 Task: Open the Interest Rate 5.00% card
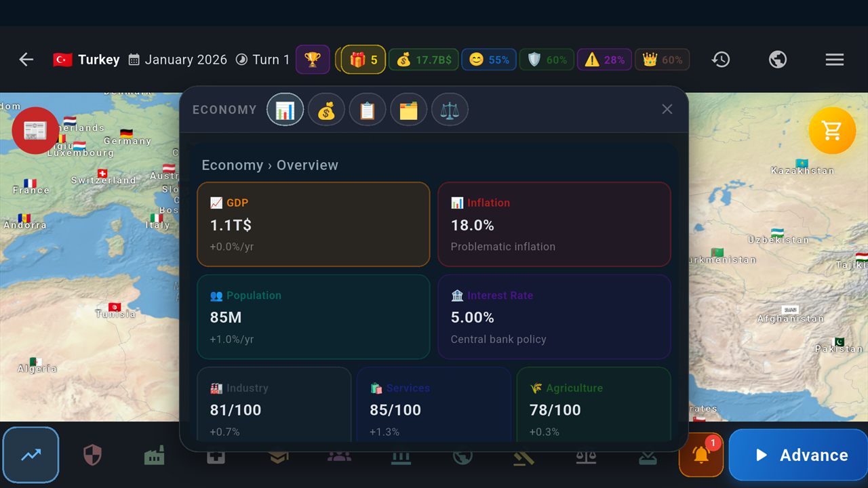554,317
